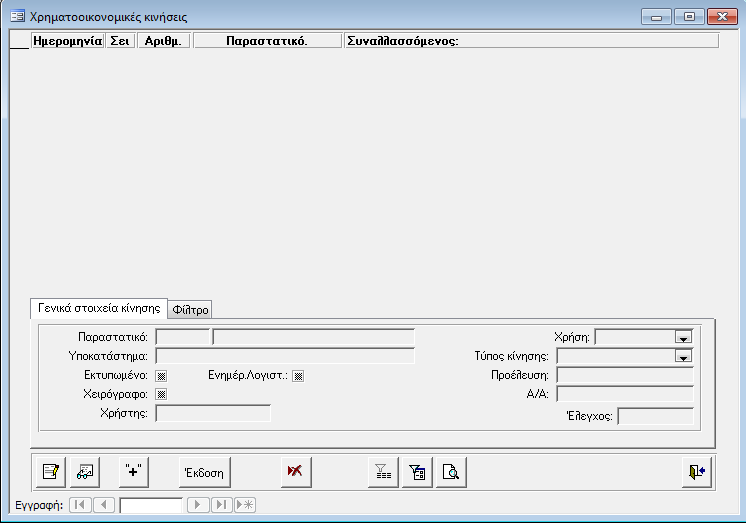746x523 pixels.
Task: Select the Γενικά στοιχεία κίνησης tab
Action: [x=99, y=308]
